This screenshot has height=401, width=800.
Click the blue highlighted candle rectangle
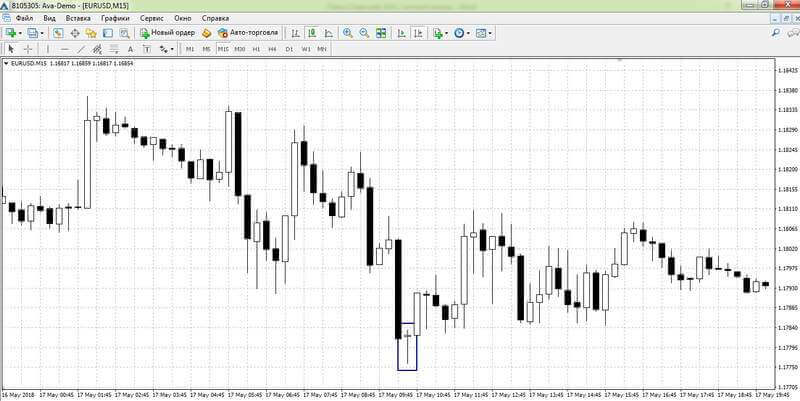(407, 346)
